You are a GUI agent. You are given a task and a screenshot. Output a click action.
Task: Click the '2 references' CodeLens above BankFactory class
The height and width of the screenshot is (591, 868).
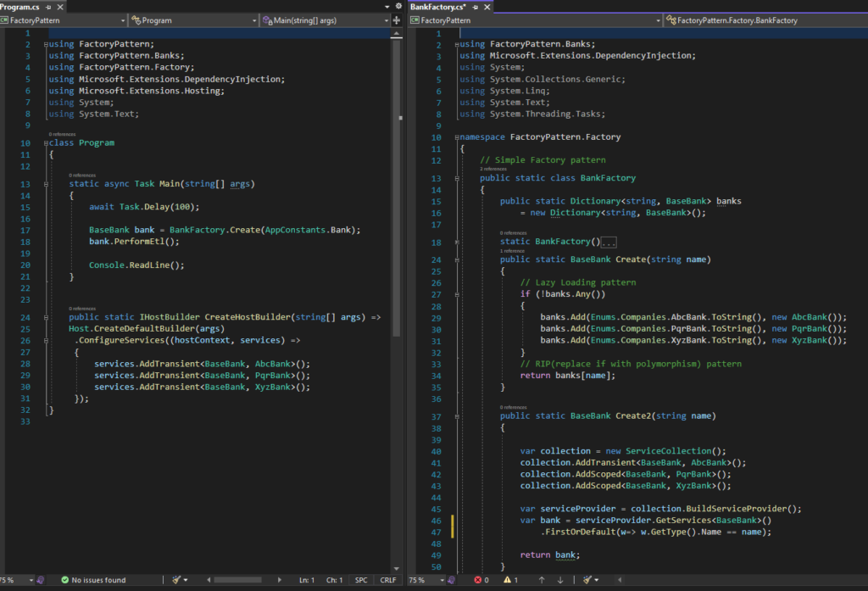[494, 170]
